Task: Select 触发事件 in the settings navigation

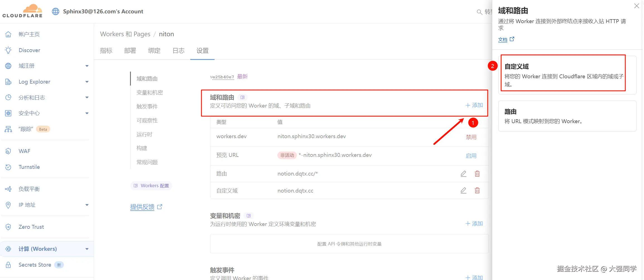Action: tap(147, 106)
